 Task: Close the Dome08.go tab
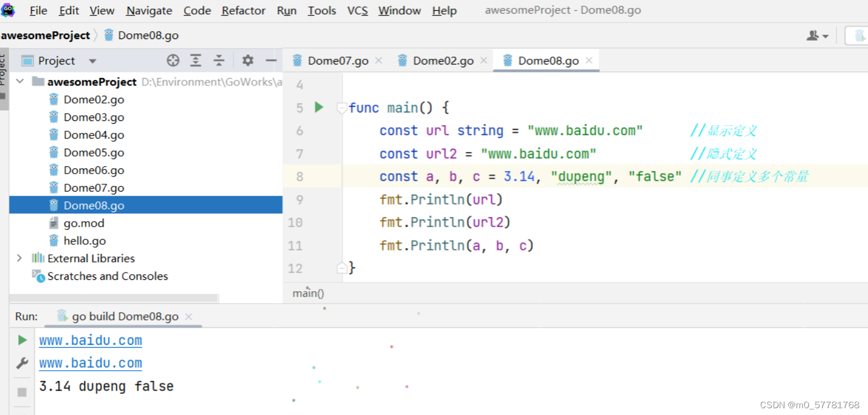click(x=589, y=60)
